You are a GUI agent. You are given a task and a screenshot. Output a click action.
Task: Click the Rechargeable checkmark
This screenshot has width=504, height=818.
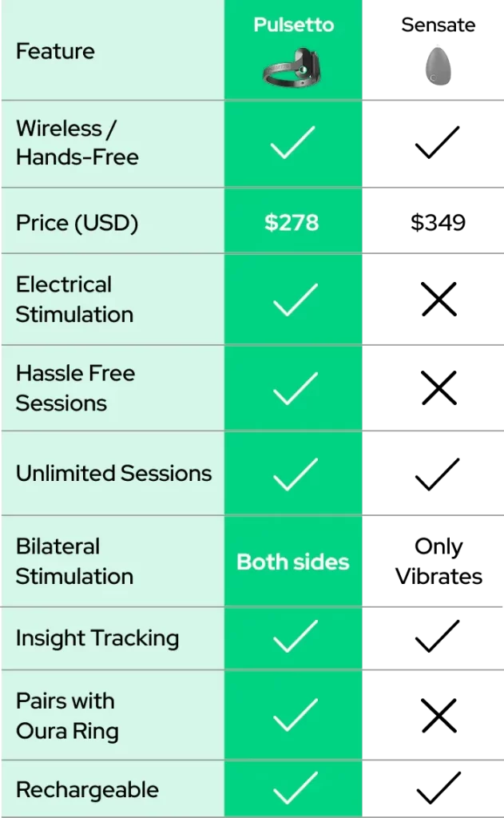coord(293,789)
